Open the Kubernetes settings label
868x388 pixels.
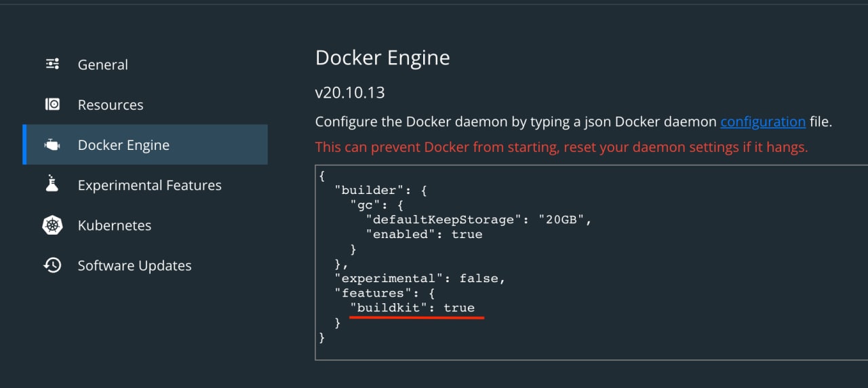pos(114,225)
